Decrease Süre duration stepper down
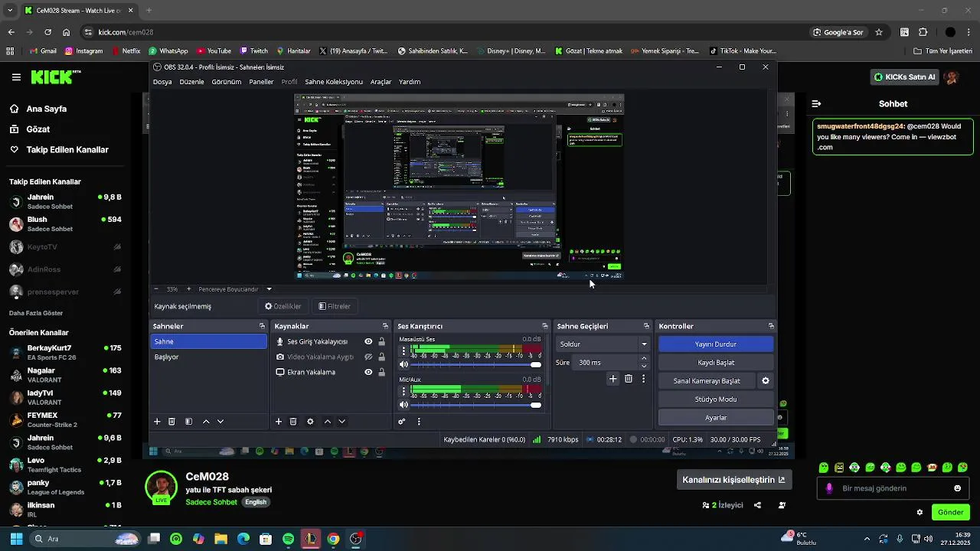980x551 pixels. pyautogui.click(x=644, y=367)
